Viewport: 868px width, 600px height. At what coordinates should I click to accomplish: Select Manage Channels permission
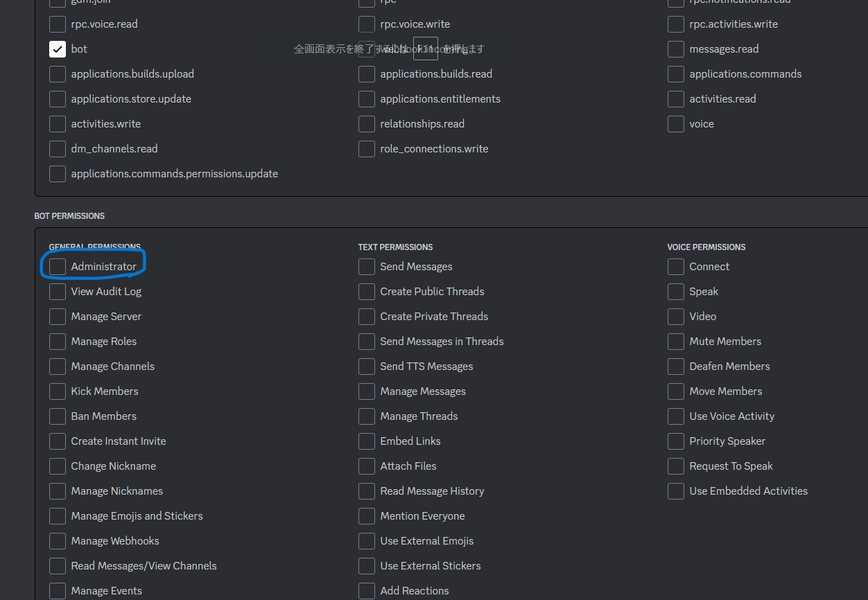click(58, 367)
